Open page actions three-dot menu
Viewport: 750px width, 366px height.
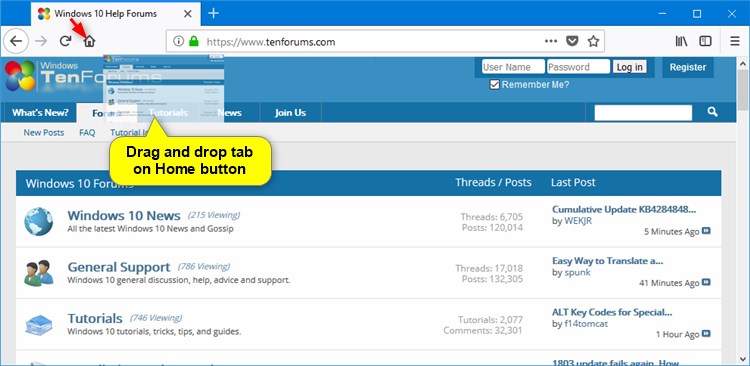point(551,41)
